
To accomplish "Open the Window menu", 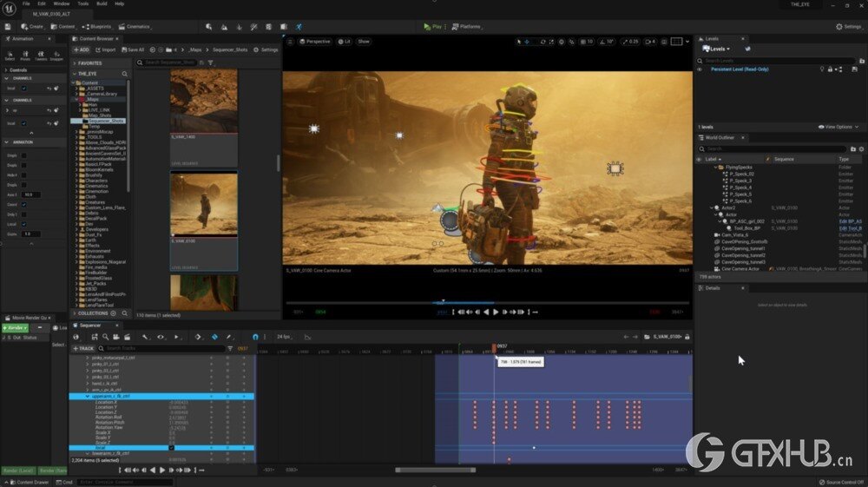I will tap(62, 3).
